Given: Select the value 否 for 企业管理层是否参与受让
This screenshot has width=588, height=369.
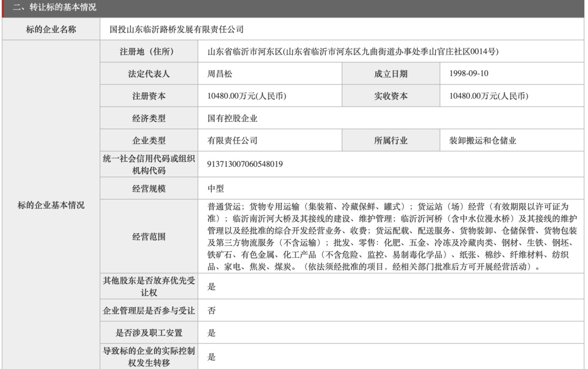Looking at the screenshot, I should pos(211,311).
